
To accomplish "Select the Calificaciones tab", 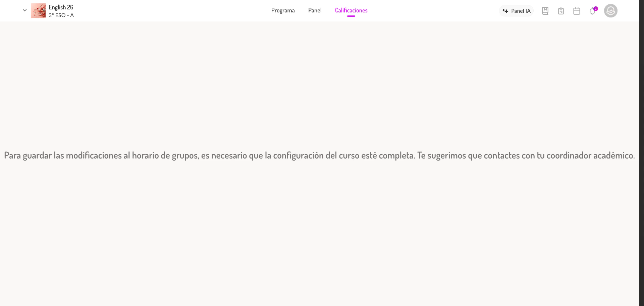I will coord(351,10).
